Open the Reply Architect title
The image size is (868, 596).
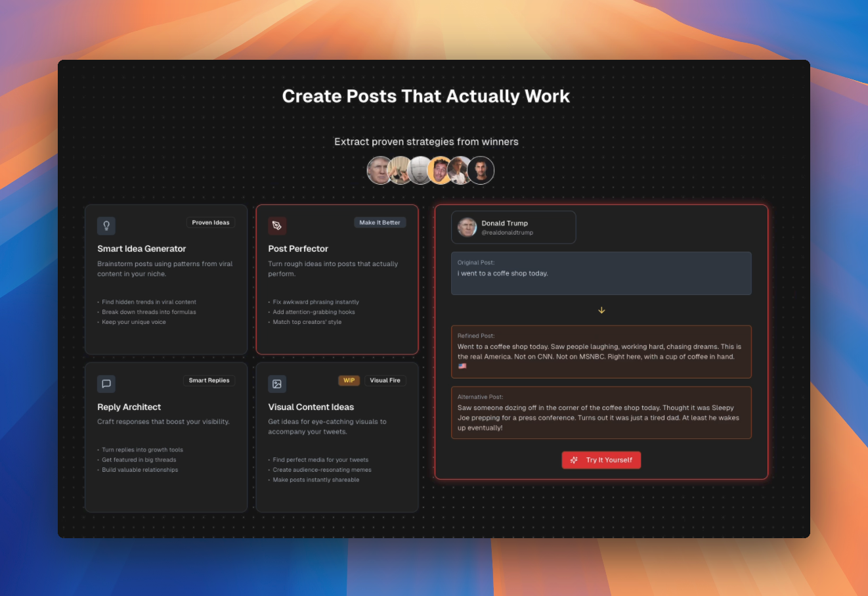click(x=129, y=407)
